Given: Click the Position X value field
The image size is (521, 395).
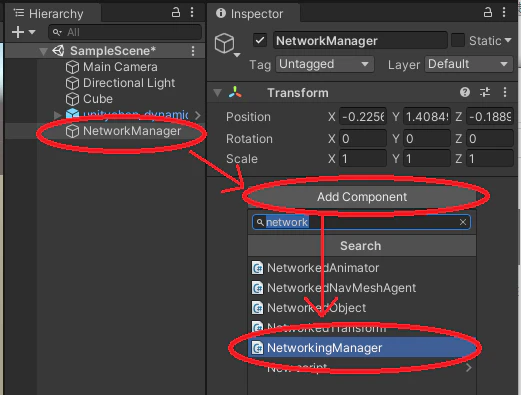Looking at the screenshot, I should click(363, 117).
